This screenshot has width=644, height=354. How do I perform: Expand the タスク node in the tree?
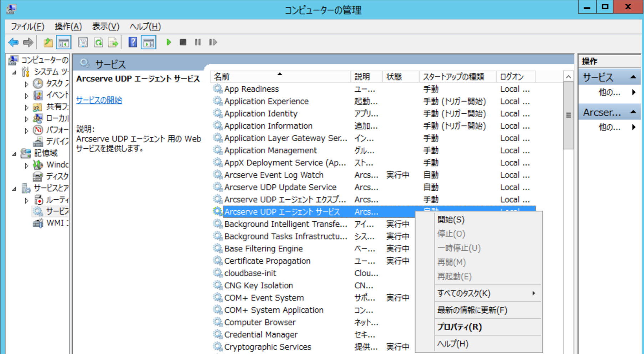(26, 84)
